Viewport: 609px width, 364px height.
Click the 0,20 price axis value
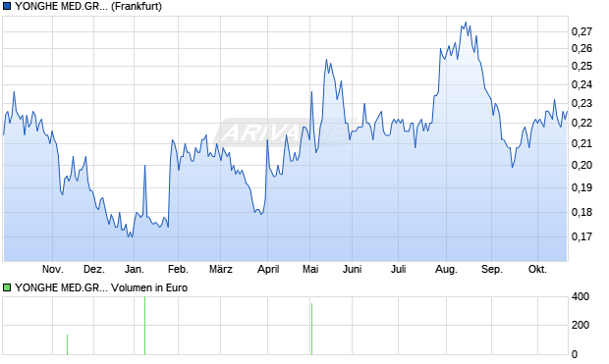(x=581, y=165)
